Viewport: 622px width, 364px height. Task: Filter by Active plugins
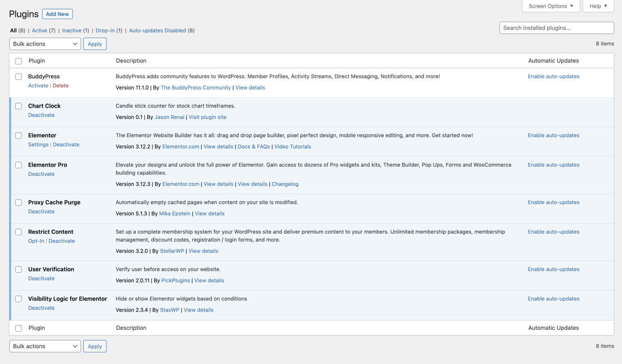coord(40,30)
